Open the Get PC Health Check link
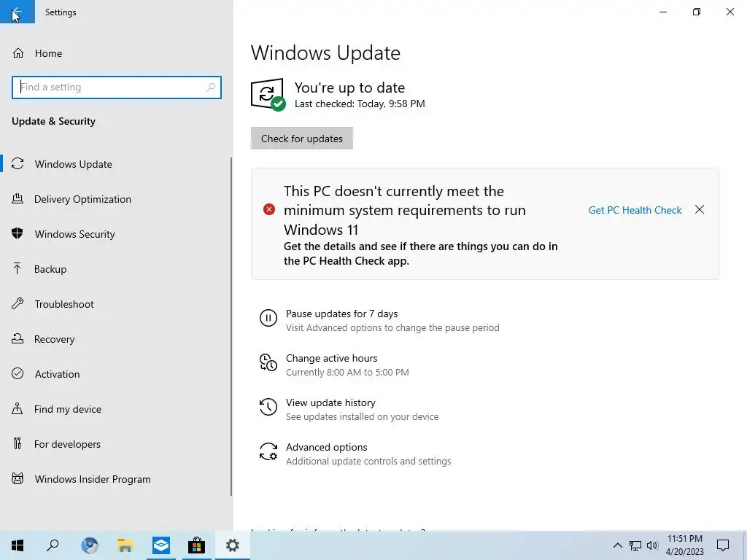This screenshot has height=560, width=747. (x=635, y=210)
